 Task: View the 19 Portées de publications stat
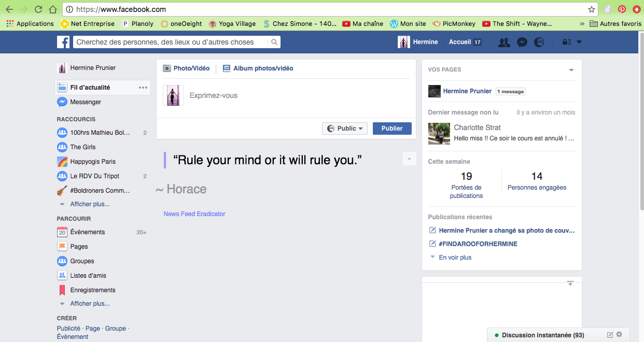466,185
